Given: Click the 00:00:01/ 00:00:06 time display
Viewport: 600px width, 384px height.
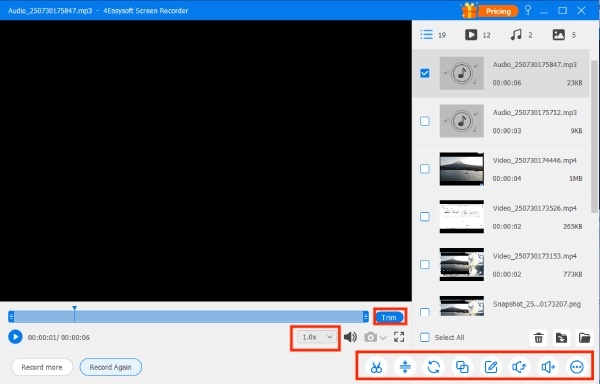Looking at the screenshot, I should click(x=59, y=337).
